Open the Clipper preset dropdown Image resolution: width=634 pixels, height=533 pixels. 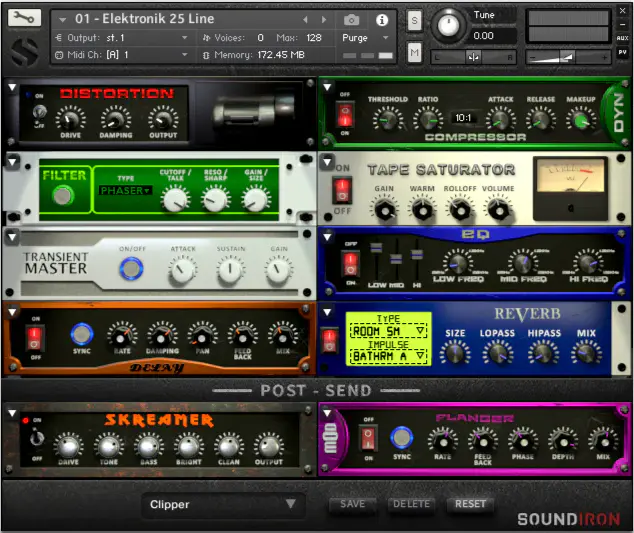point(222,504)
